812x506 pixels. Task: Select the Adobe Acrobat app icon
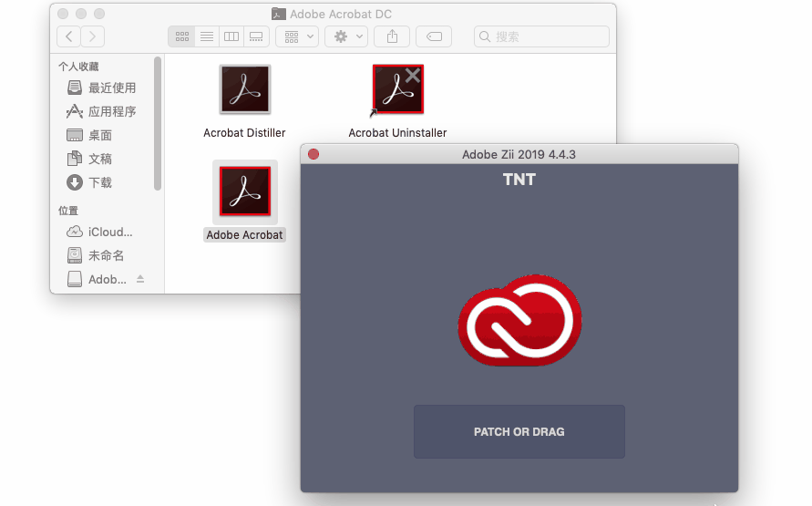tap(245, 191)
